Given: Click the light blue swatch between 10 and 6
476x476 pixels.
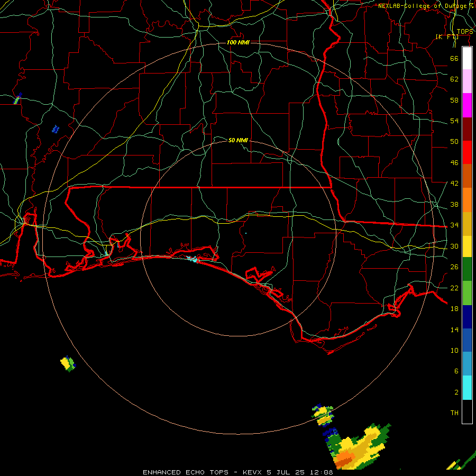Looking at the screenshot, I should [x=467, y=364].
